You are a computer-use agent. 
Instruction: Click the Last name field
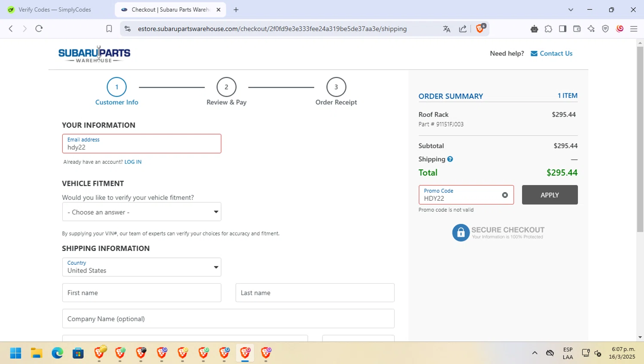point(315,293)
